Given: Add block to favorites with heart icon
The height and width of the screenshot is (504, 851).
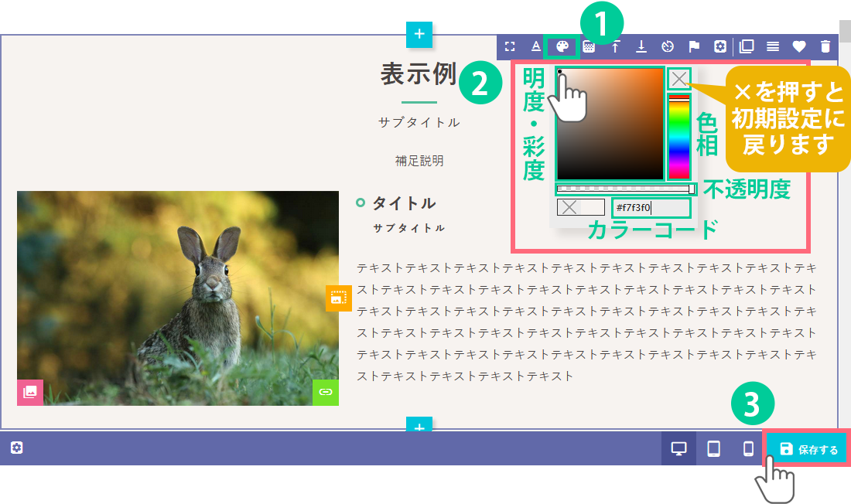Looking at the screenshot, I should coord(799,46).
